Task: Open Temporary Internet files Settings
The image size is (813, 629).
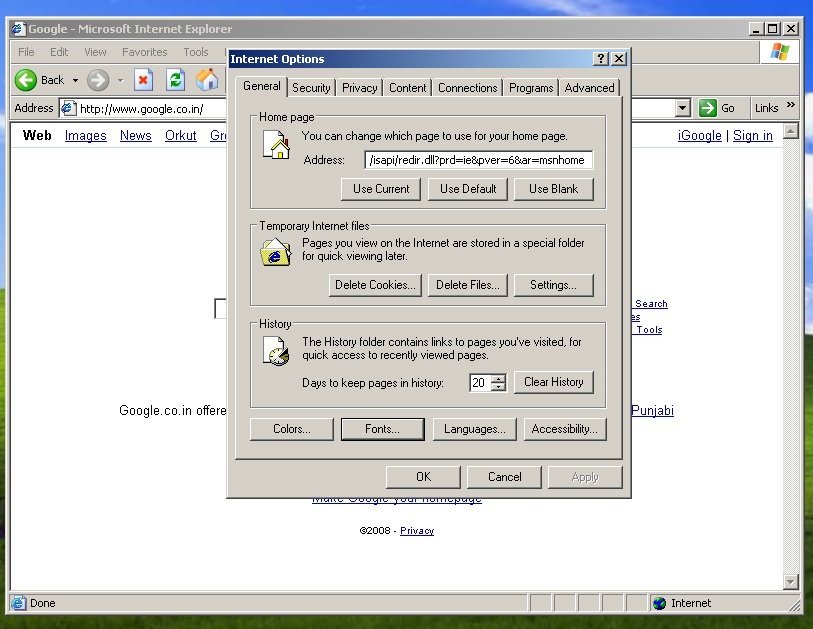Action: pyautogui.click(x=553, y=285)
